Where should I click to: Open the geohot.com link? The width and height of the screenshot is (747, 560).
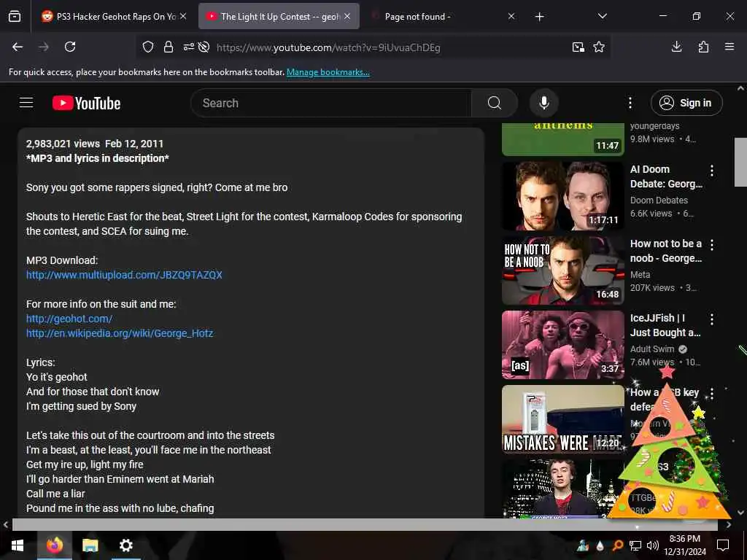[x=69, y=319]
